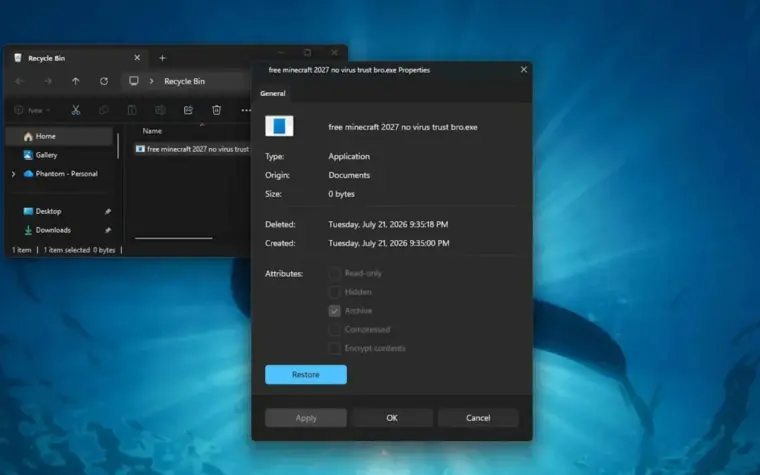Click the Rename icon in Explorer toolbar

pos(160,111)
